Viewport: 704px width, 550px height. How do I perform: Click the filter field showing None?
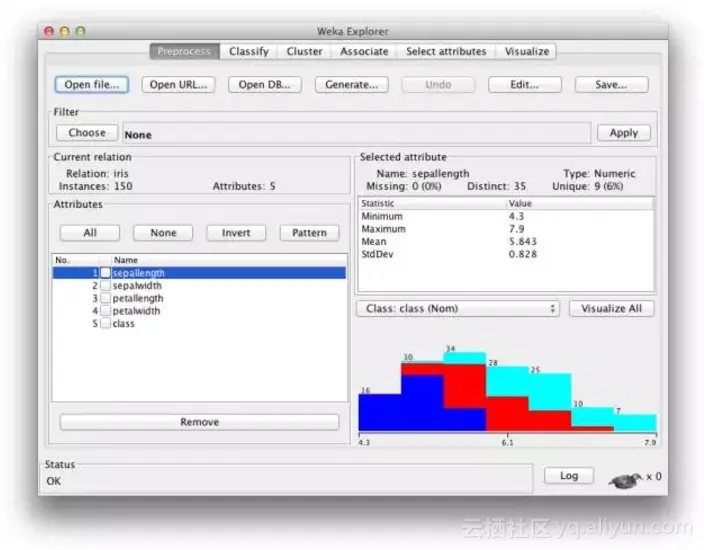[356, 134]
